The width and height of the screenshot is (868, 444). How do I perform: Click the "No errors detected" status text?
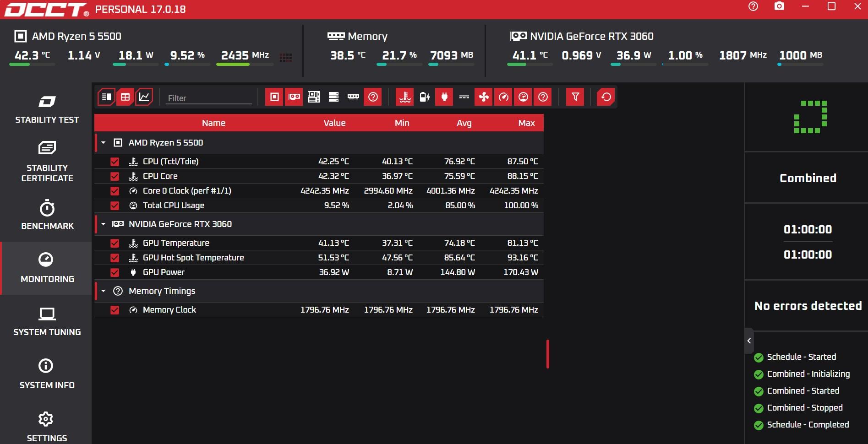(808, 306)
